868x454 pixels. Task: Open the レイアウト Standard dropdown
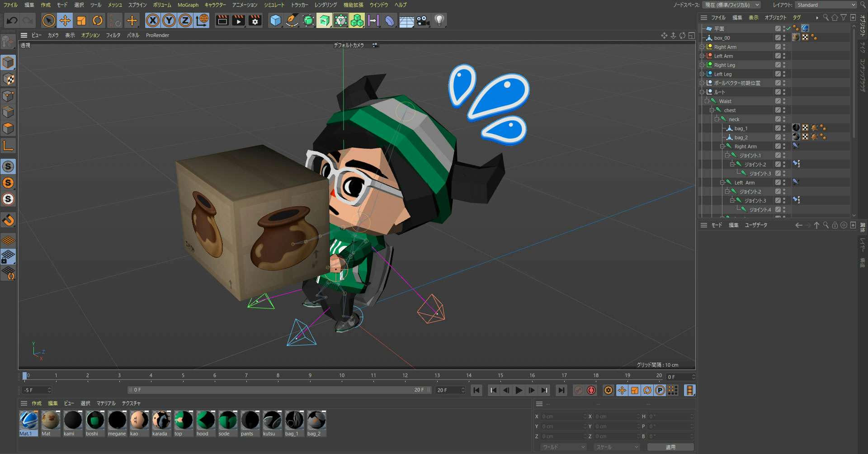(x=826, y=5)
